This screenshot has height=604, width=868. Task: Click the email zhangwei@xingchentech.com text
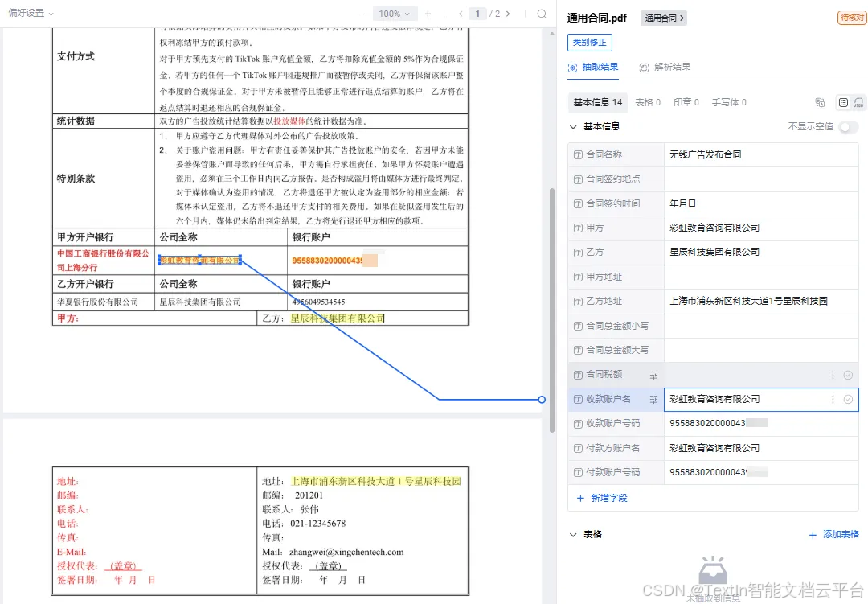pos(346,552)
